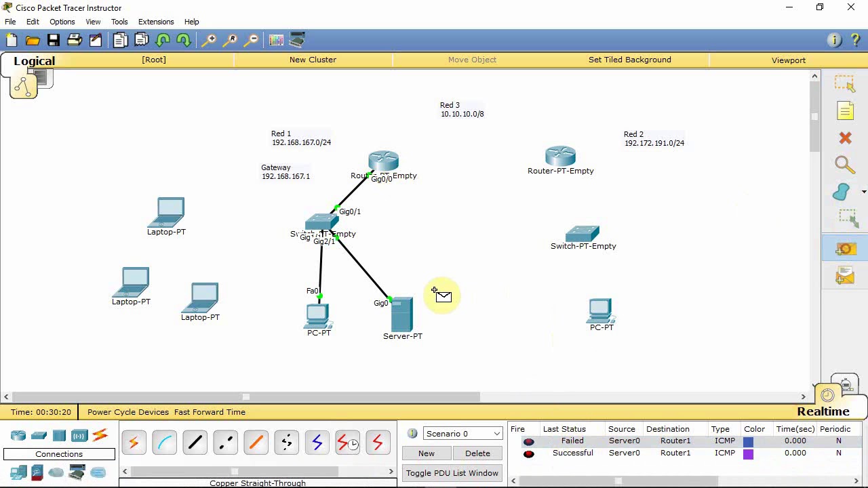Choose the orange Fiber cable
Viewport: 868px width, 488px height.
(256, 443)
